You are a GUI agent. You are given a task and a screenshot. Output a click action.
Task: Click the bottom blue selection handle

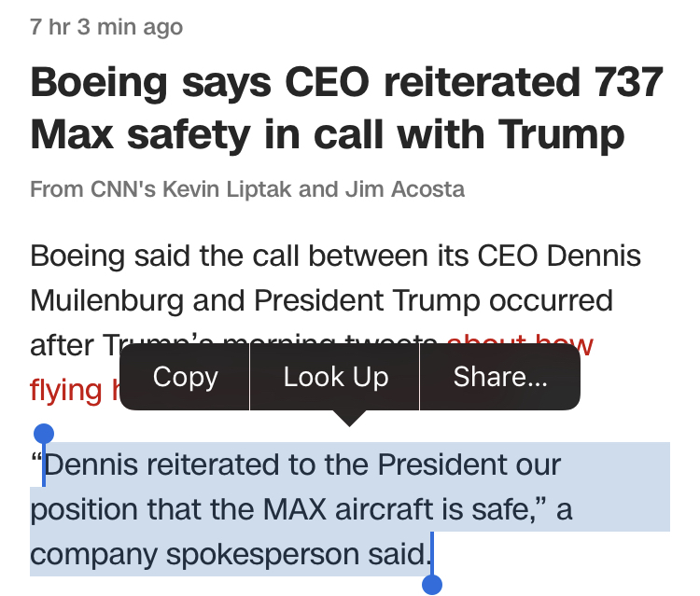(432, 584)
